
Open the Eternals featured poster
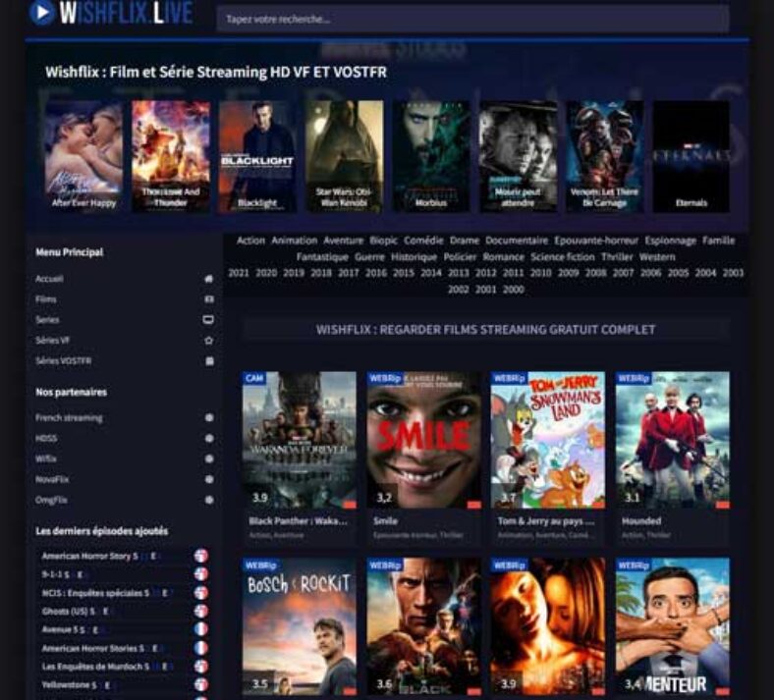[x=691, y=156]
